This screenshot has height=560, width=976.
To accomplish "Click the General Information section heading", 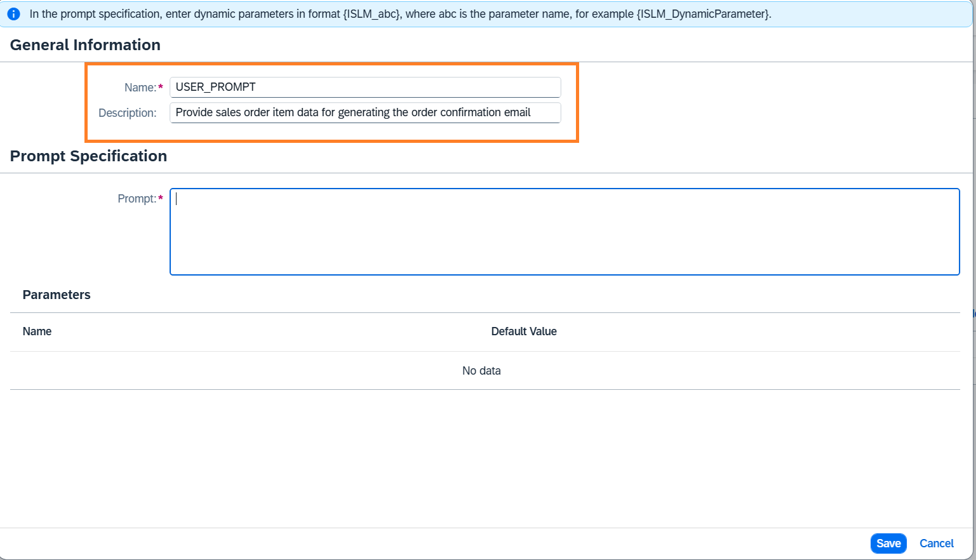I will [x=85, y=45].
